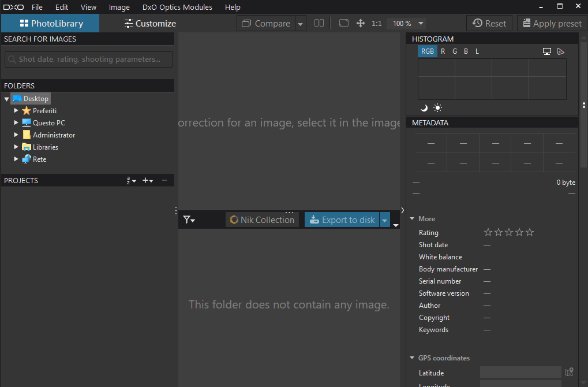Show the R red channel histogram
This screenshot has width=588, height=387.
tap(443, 51)
